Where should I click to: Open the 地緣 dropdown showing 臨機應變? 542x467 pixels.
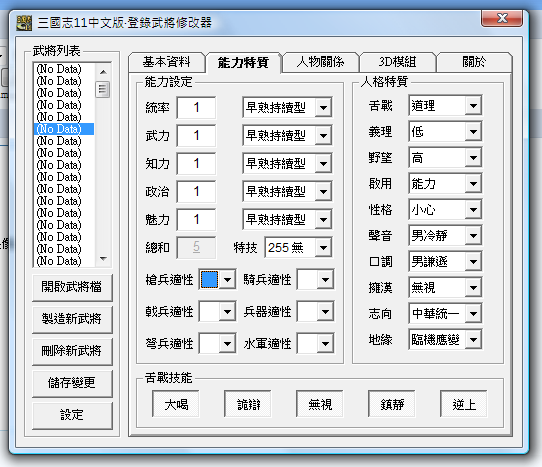point(445,340)
